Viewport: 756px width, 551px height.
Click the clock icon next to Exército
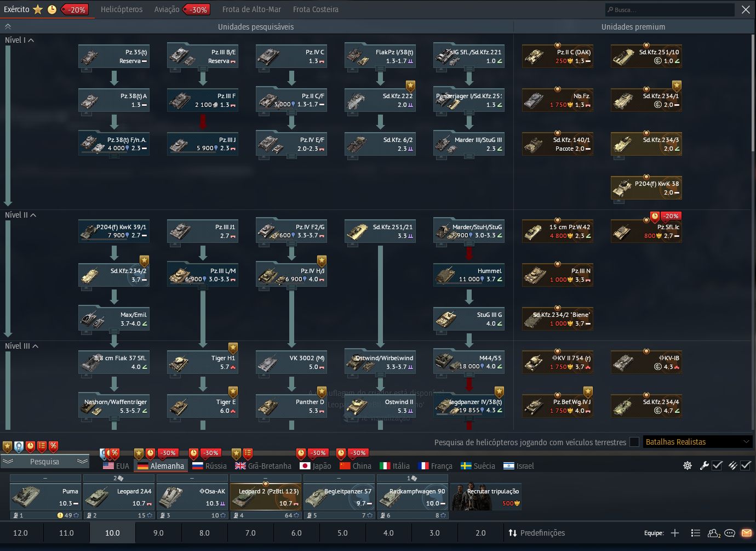pos(52,9)
